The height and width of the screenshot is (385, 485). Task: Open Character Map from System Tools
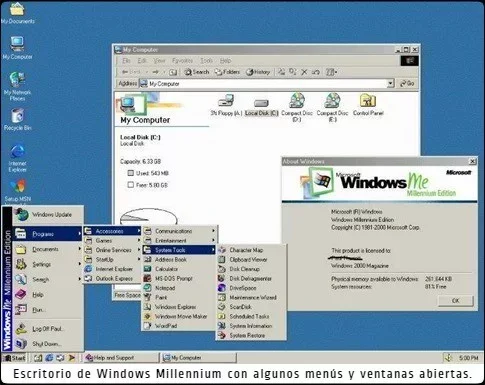click(x=251, y=250)
